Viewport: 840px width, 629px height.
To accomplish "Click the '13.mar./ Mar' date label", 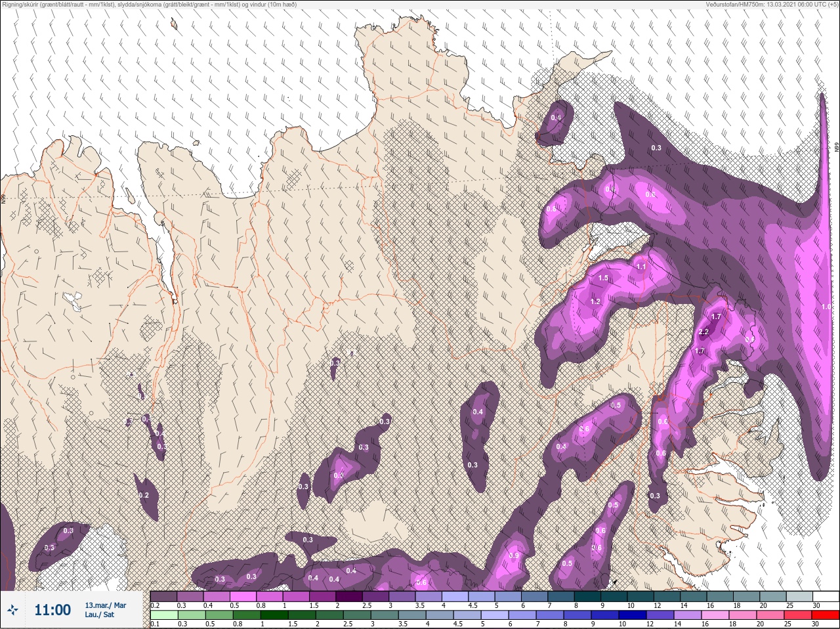I will coord(105,605).
